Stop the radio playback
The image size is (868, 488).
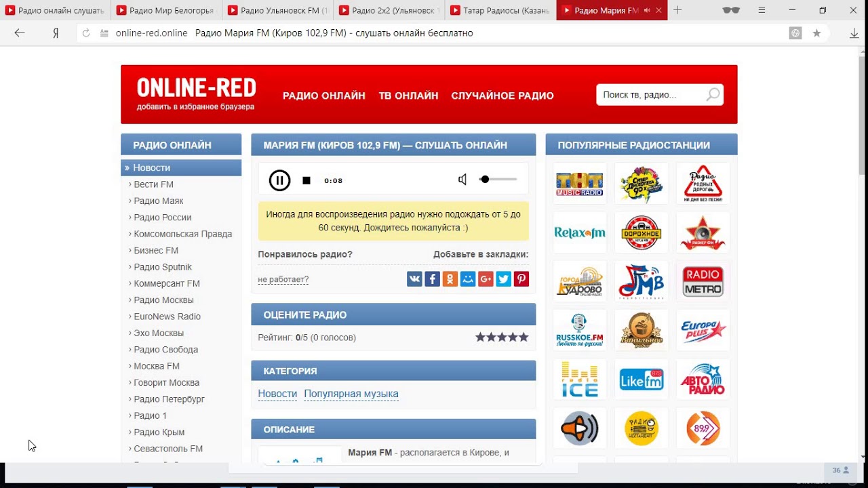[307, 180]
